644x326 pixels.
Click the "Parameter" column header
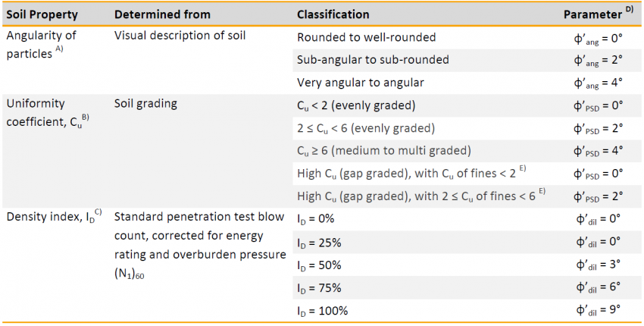tap(592, 14)
